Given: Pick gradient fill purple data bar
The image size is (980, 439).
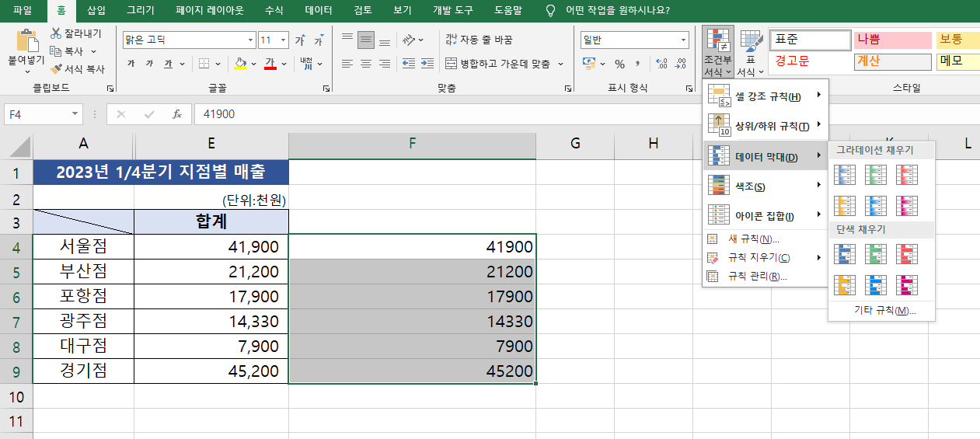Looking at the screenshot, I should (907, 205).
